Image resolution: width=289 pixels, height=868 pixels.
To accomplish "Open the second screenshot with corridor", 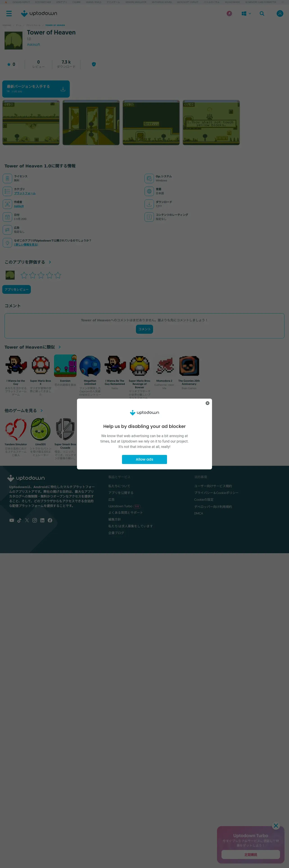I will (x=91, y=123).
